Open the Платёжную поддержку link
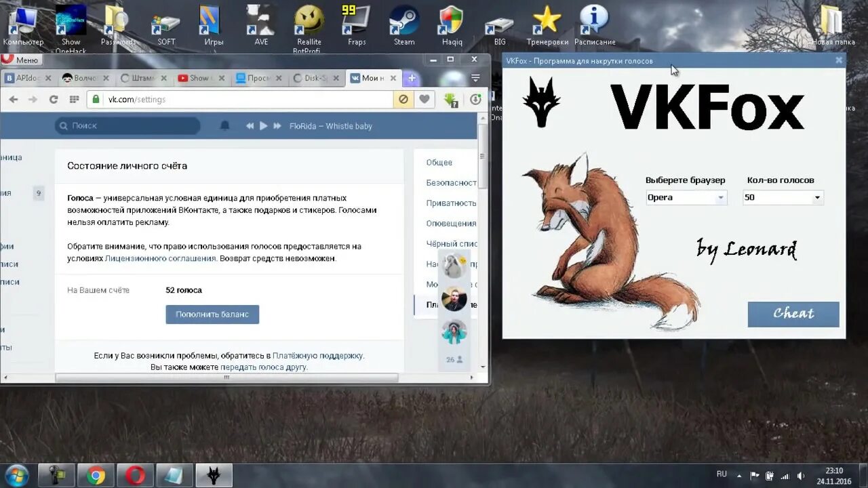This screenshot has height=488, width=868. pyautogui.click(x=318, y=355)
